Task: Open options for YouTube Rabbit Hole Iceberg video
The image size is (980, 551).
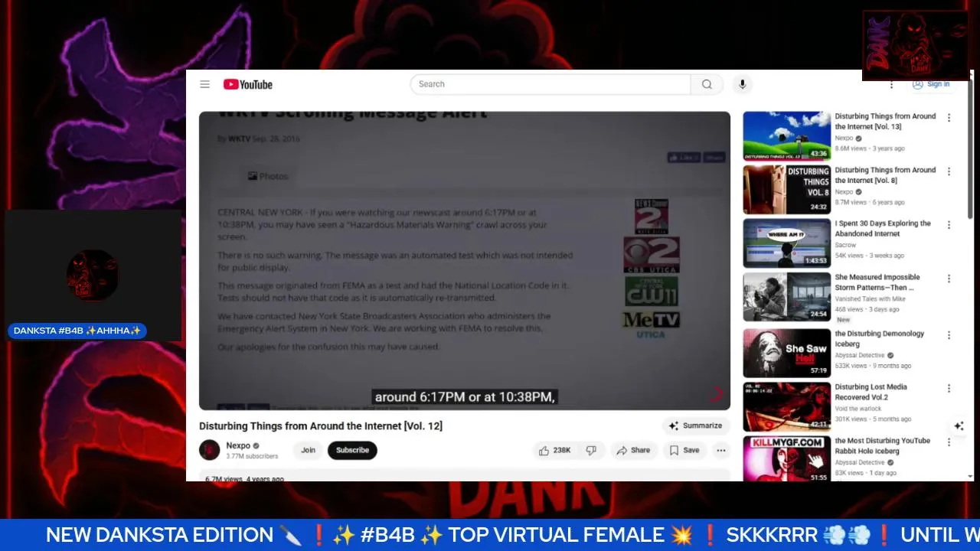Action: (x=949, y=442)
